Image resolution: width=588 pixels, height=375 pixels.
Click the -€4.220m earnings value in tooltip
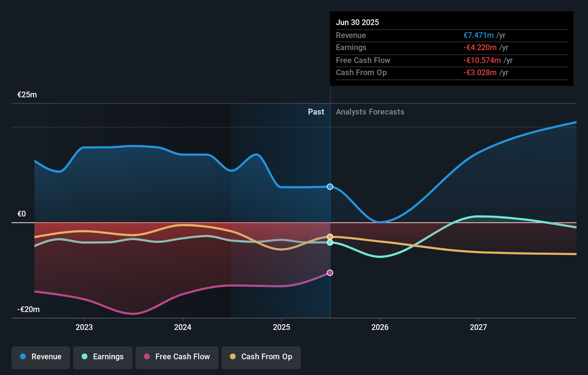pyautogui.click(x=480, y=48)
